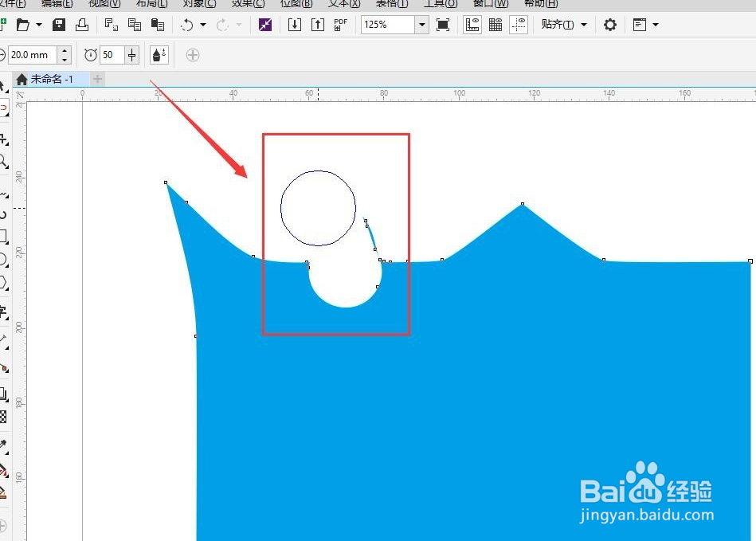Toggle full-screen preview icon

[443, 25]
